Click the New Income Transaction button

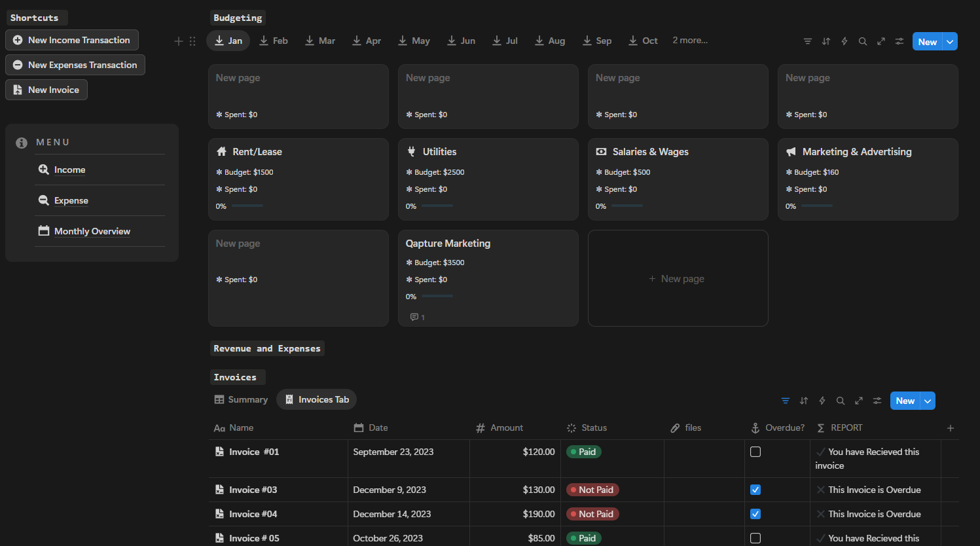pyautogui.click(x=72, y=40)
